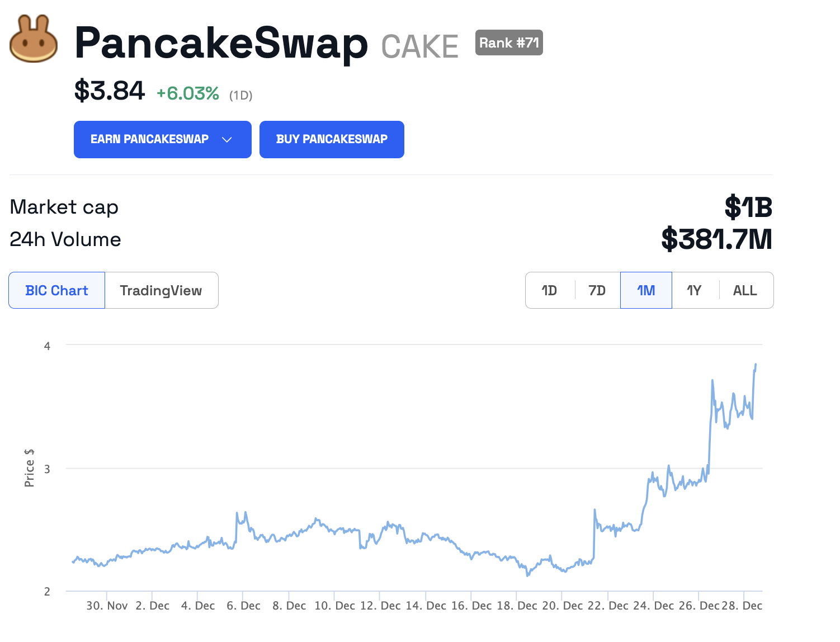Click the Market cap value $1B
The height and width of the screenshot is (642, 840).
click(x=748, y=207)
